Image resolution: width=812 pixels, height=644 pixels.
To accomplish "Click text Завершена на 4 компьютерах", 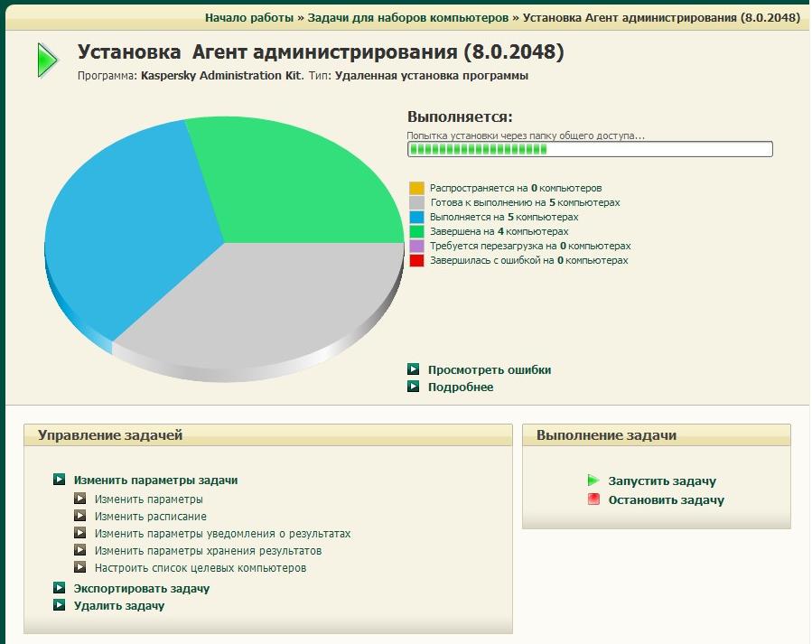I will [499, 231].
